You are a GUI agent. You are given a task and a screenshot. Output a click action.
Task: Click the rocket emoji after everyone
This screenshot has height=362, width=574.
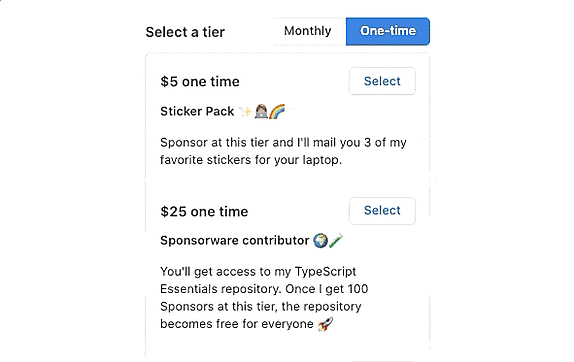tap(325, 324)
